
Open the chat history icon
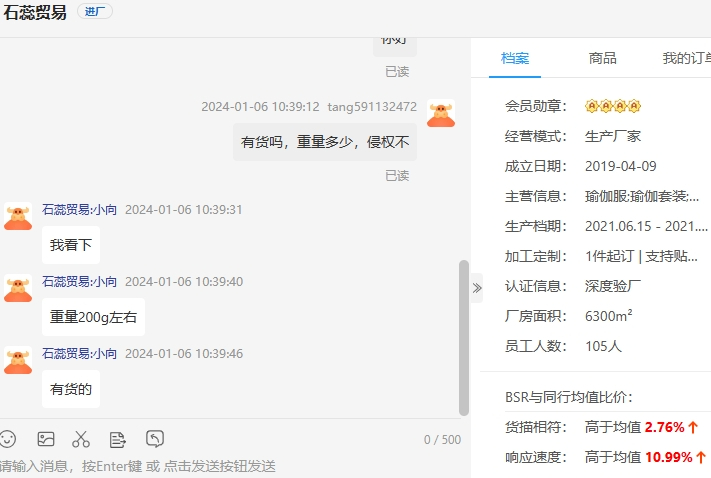point(155,439)
